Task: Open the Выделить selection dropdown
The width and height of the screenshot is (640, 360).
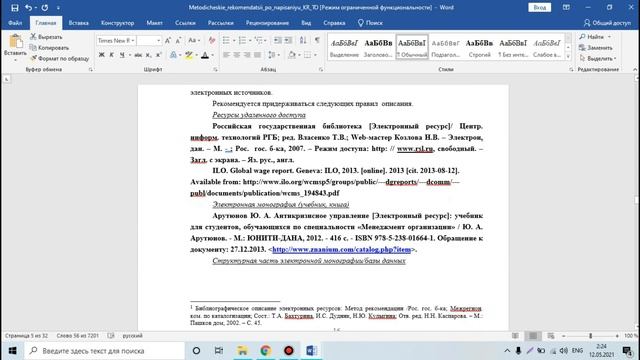Action: 598,59
